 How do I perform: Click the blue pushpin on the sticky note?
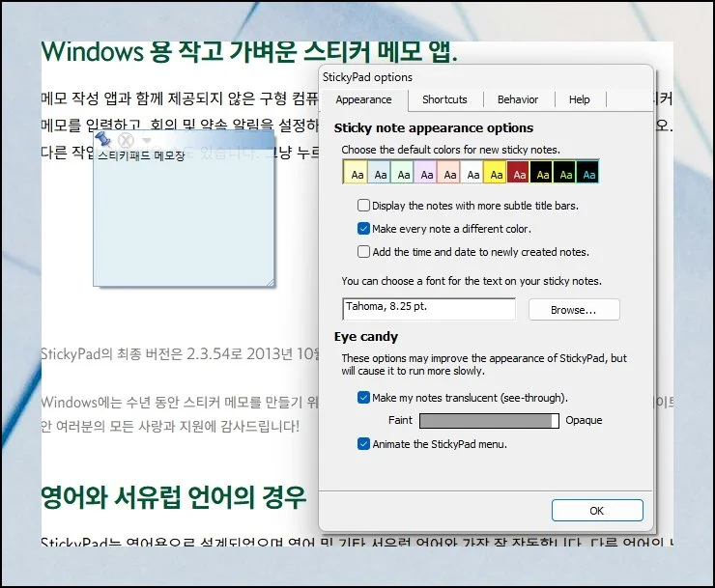click(x=104, y=140)
